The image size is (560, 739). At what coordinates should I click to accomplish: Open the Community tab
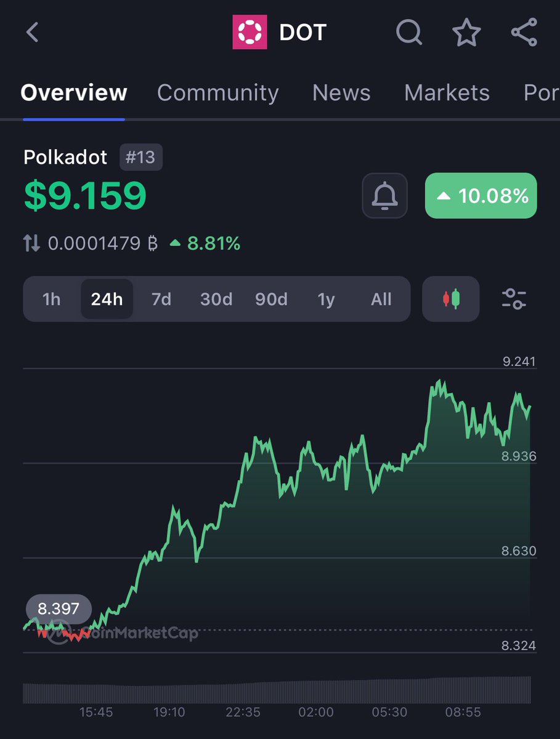[x=218, y=93]
